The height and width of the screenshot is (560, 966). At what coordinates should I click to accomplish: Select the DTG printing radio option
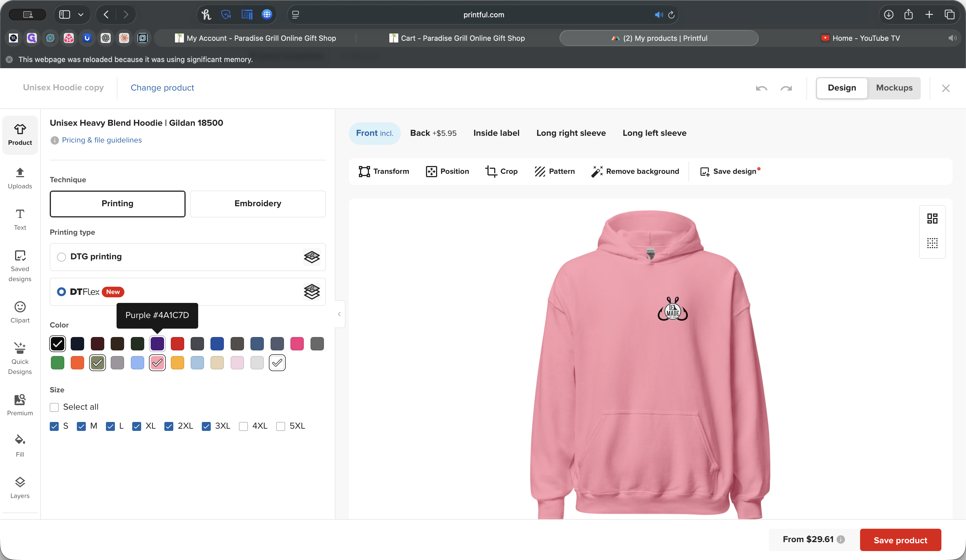coord(61,257)
